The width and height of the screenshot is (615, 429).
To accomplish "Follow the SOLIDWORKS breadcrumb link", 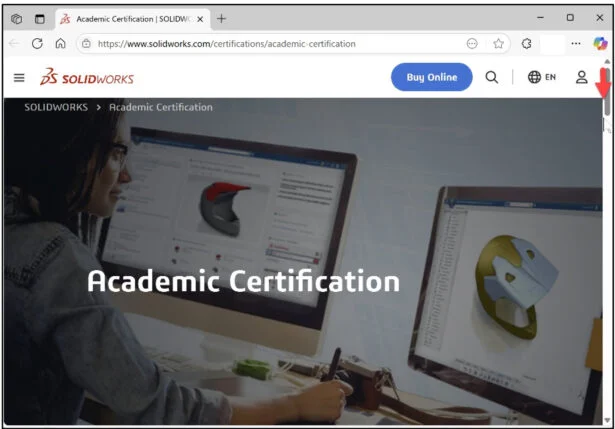I will pyautogui.click(x=56, y=107).
